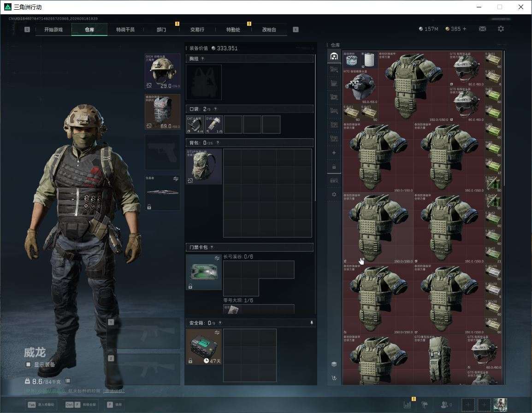Select the equipped backpack item
Viewport: 532px width, 413px height.
pos(204,166)
